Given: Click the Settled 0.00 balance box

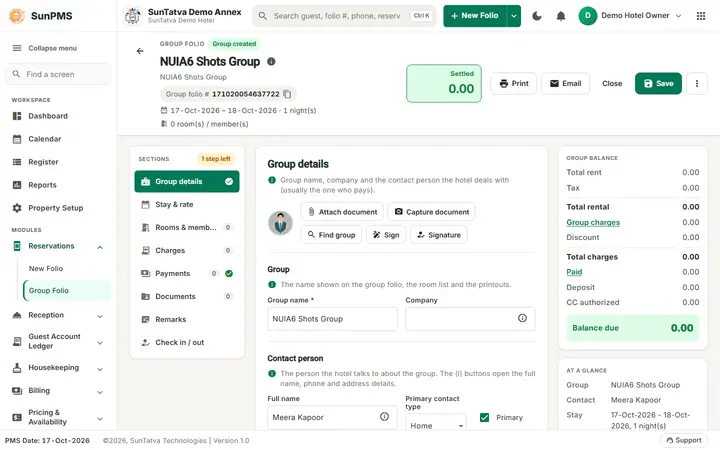Looking at the screenshot, I should (x=444, y=84).
